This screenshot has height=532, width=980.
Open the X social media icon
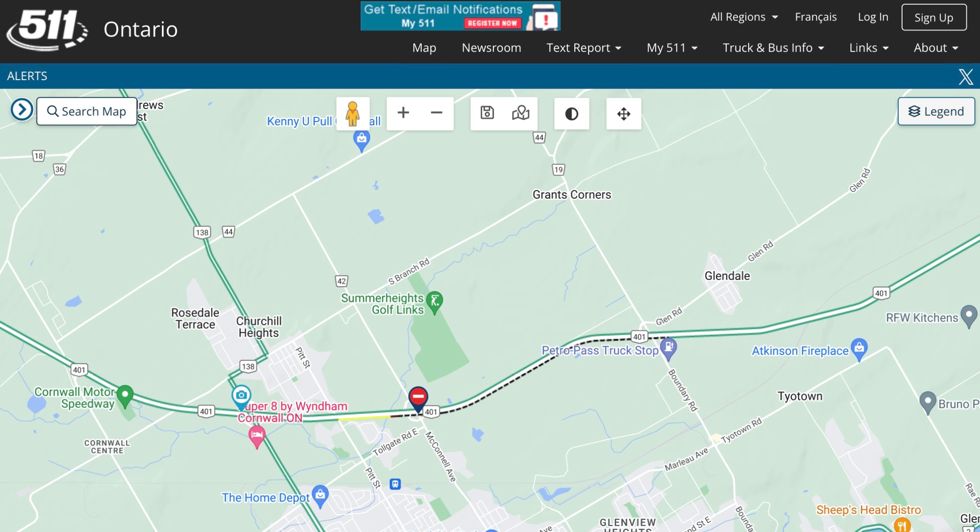pos(966,76)
